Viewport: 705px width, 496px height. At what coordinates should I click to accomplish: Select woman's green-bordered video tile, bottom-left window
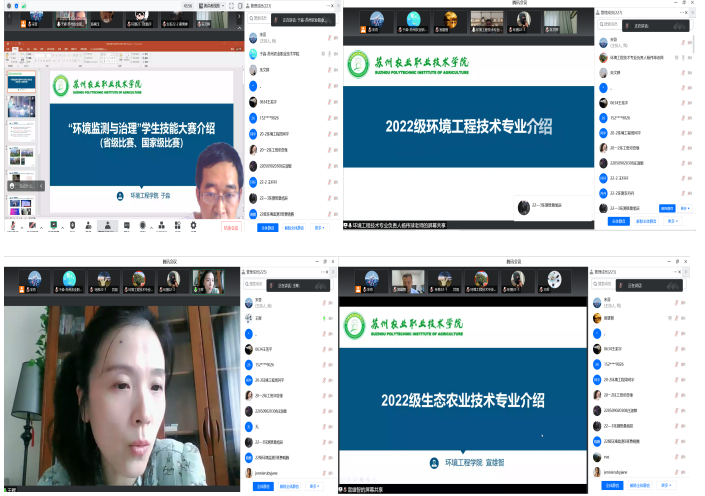pos(208,282)
